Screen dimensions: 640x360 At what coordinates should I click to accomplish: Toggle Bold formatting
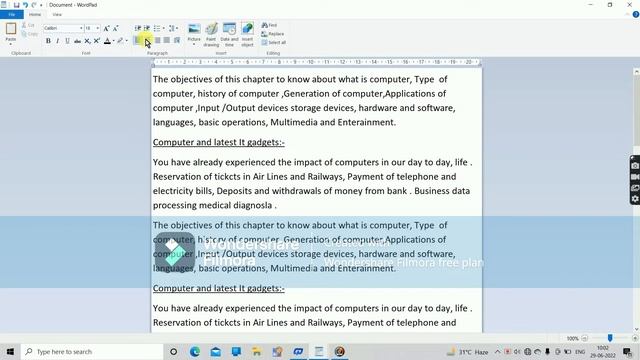(48, 41)
